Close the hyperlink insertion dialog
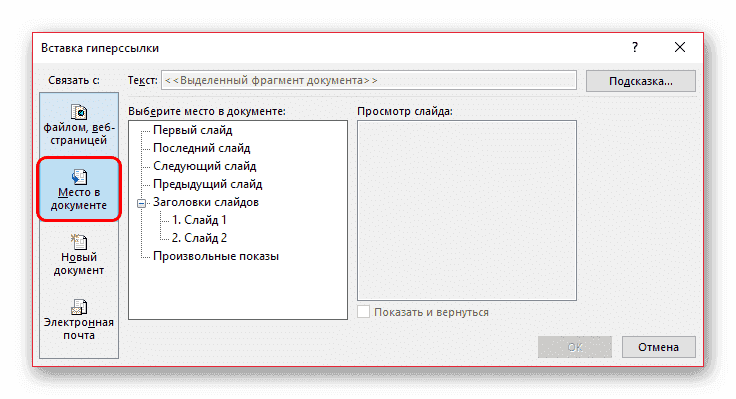This screenshot has height=399, width=736. pos(680,47)
